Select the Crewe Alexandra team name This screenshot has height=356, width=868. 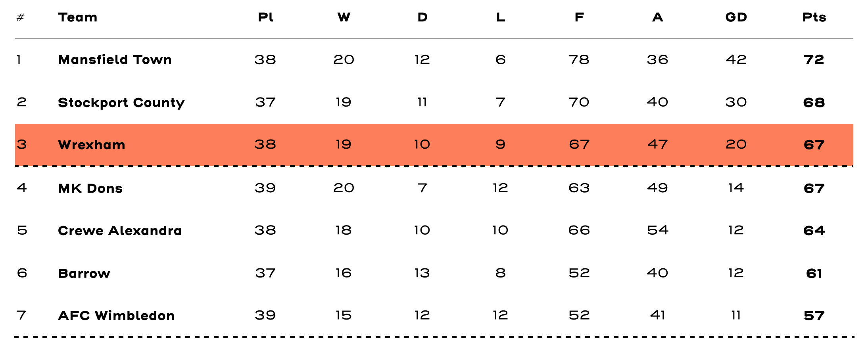pos(119,230)
